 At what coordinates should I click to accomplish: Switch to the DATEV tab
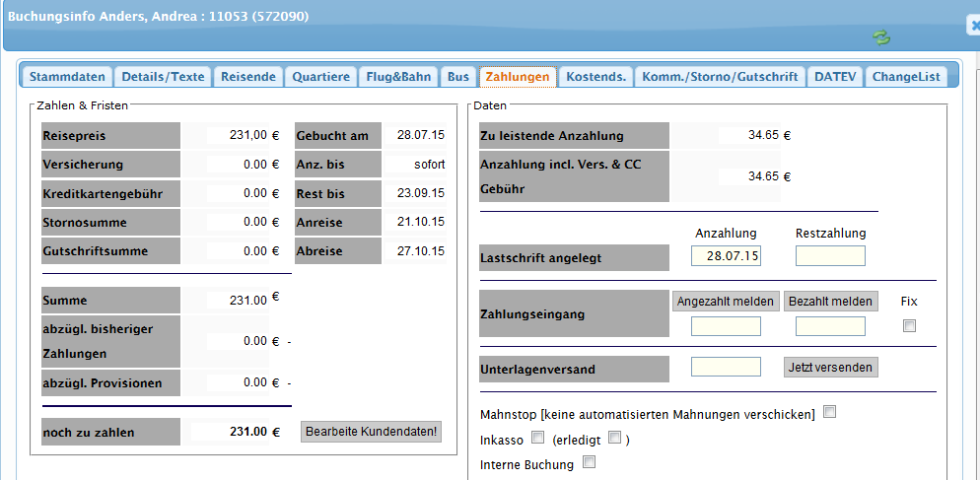[x=835, y=76]
